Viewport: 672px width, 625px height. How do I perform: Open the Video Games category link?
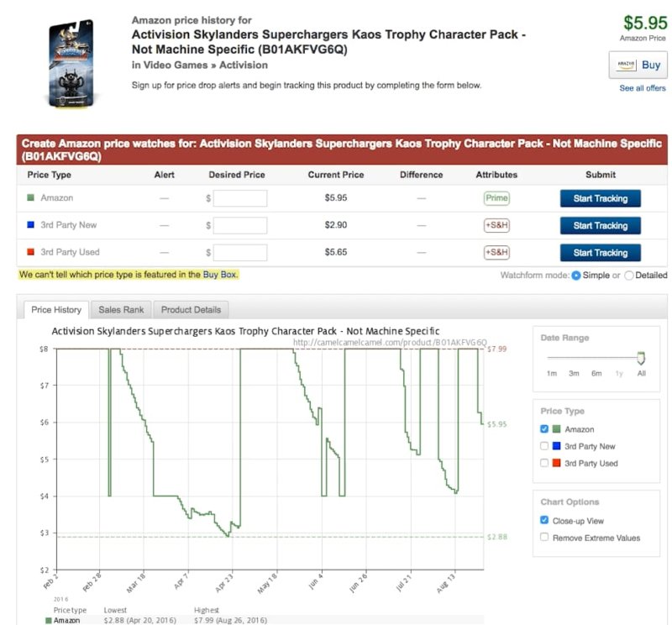[176, 66]
